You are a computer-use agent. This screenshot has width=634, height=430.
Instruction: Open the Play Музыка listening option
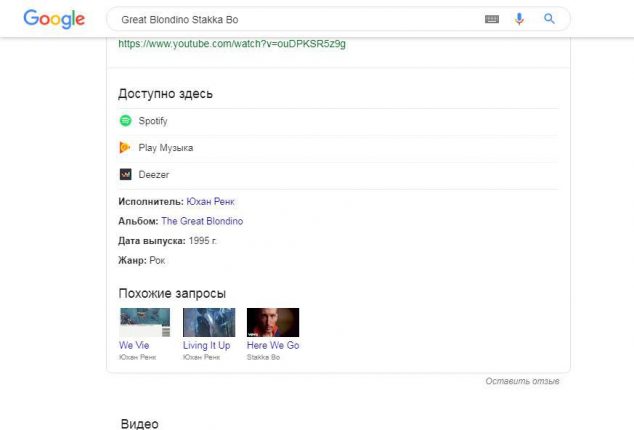(x=338, y=148)
